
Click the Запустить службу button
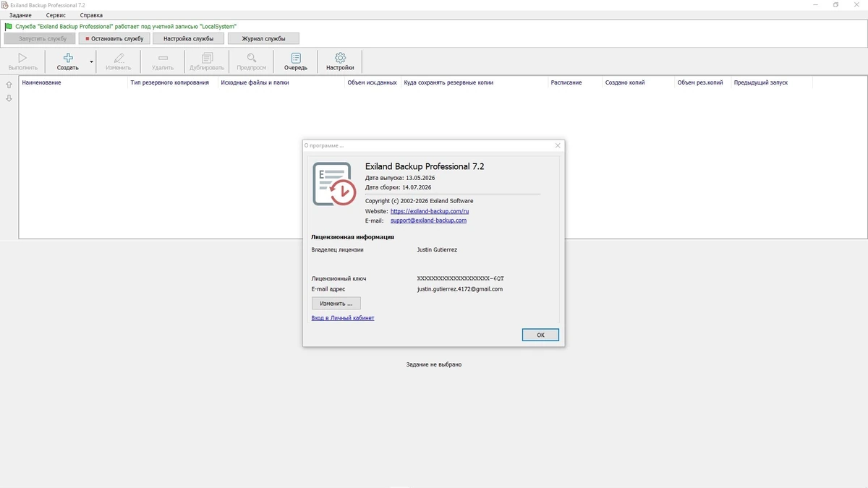pyautogui.click(x=40, y=38)
